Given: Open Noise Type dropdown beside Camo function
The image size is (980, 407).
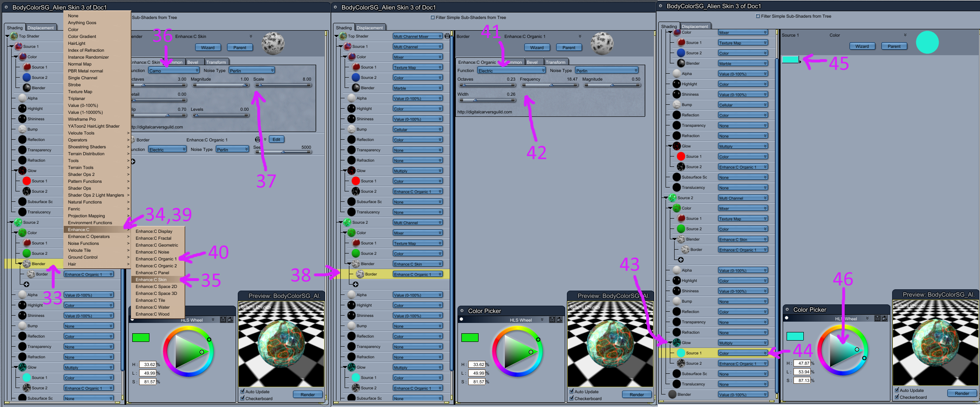Looking at the screenshot, I should point(252,70).
